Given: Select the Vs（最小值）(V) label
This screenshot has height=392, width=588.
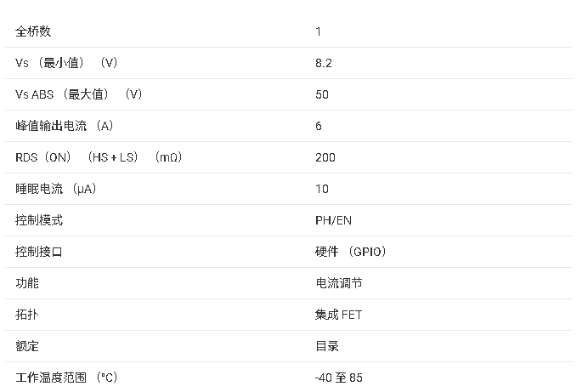Looking at the screenshot, I should pyautogui.click(x=66, y=63).
